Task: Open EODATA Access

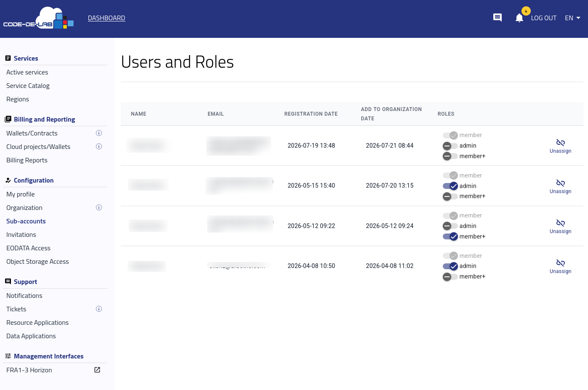Action: (x=28, y=248)
